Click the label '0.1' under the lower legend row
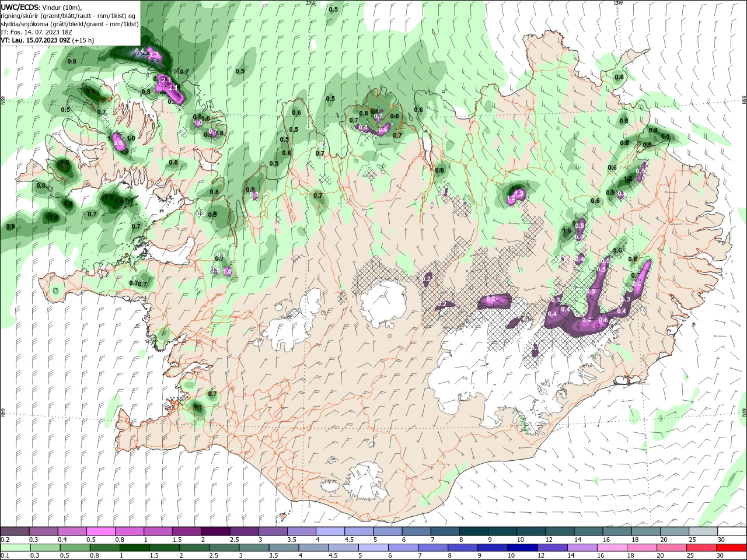 click(5, 556)
